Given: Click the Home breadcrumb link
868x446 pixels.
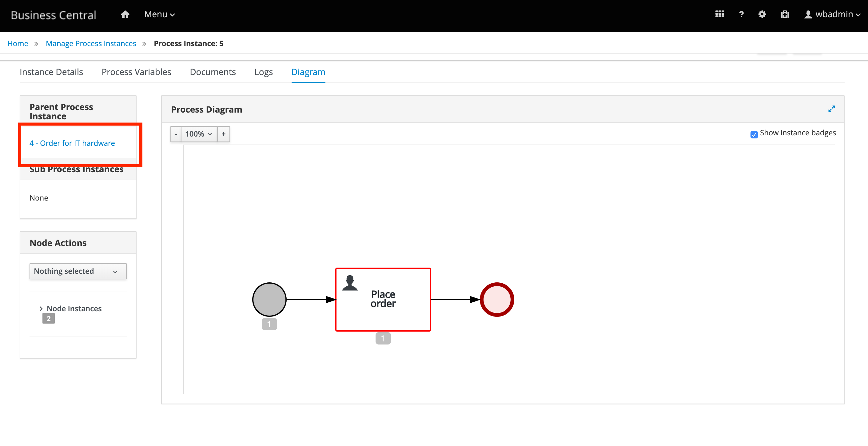Looking at the screenshot, I should click(x=18, y=43).
